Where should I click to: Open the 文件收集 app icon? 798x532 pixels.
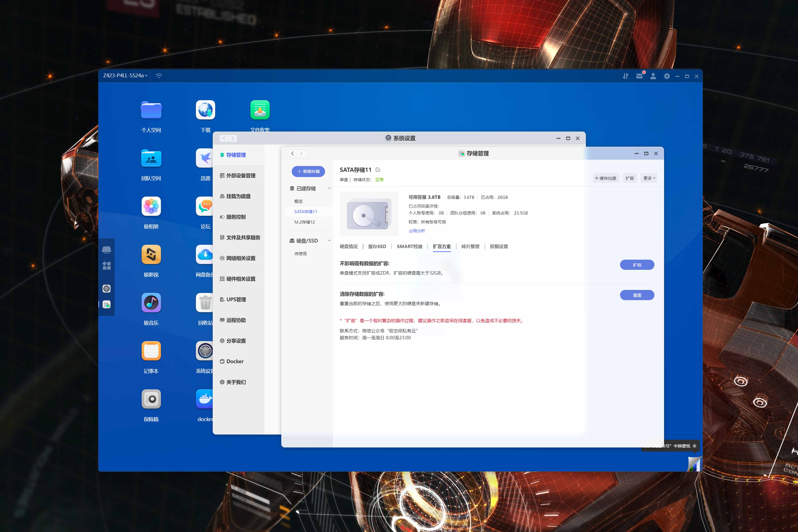[260, 110]
